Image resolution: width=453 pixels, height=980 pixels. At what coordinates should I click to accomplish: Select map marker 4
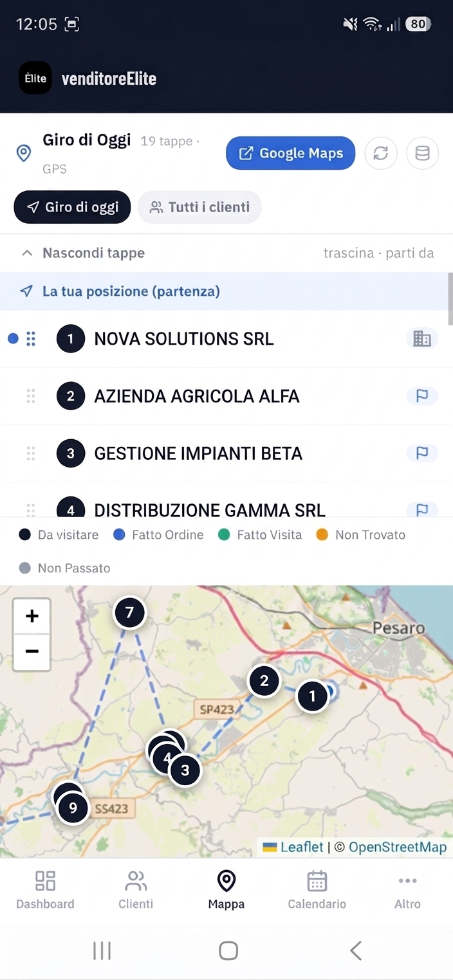click(x=167, y=758)
